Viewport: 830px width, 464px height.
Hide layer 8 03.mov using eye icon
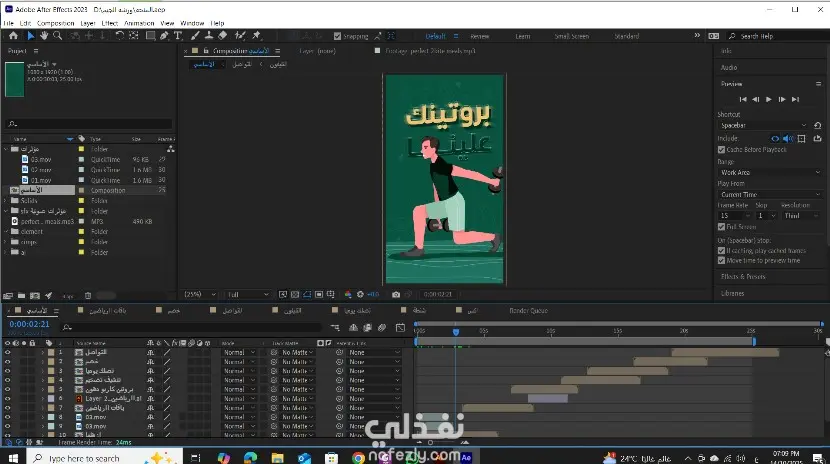point(7,417)
